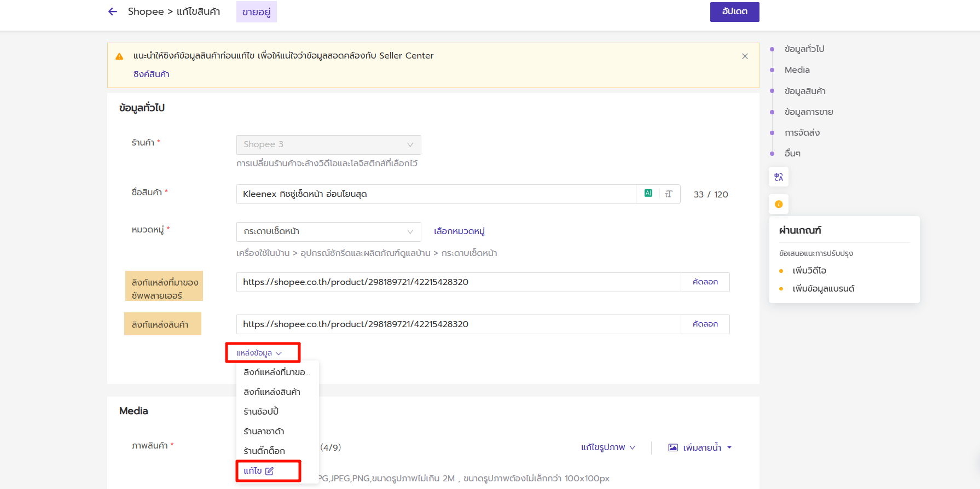Image resolution: width=980 pixels, height=489 pixels.
Task: Choose ร้านติ๊กต็อก in the dropdown list
Action: (264, 451)
